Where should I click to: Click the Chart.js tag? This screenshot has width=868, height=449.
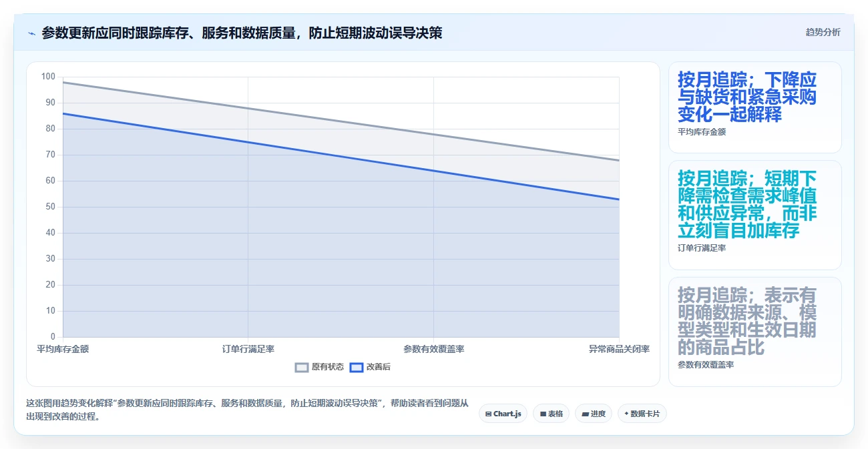coord(503,414)
